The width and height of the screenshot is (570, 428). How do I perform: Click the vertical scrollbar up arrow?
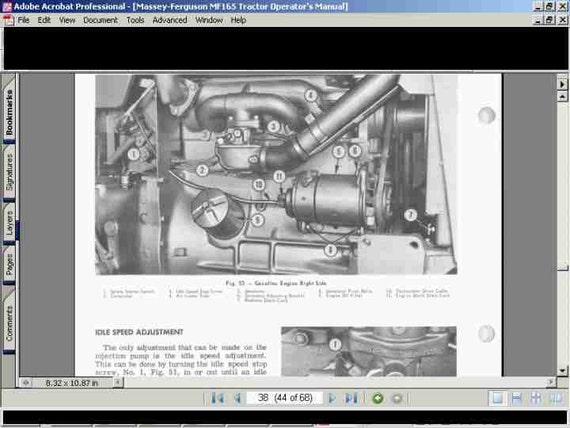[x=562, y=97]
